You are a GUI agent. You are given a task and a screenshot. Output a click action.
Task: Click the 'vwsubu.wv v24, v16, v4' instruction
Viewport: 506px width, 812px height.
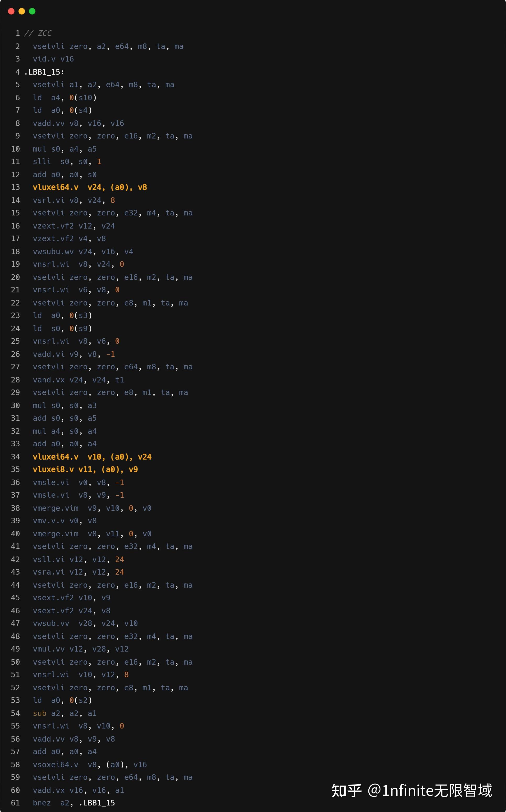(x=83, y=252)
